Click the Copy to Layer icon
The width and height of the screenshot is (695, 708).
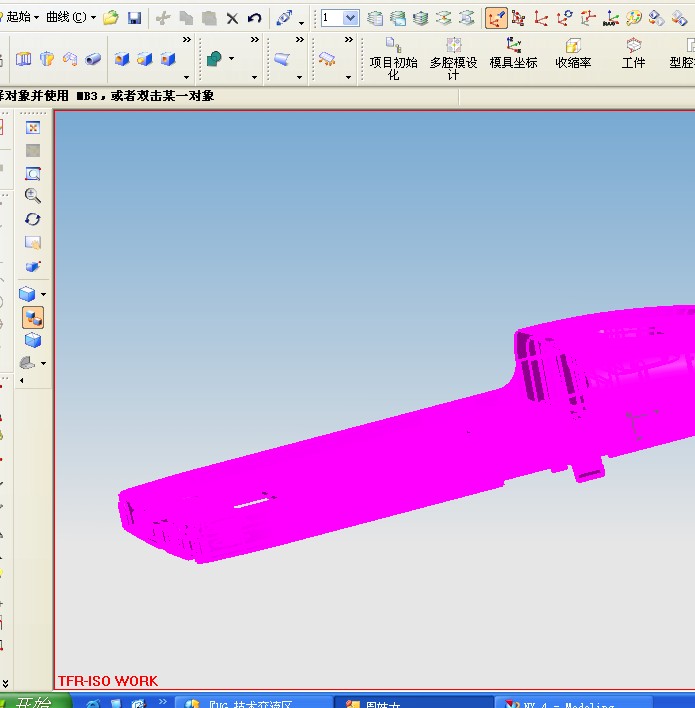tap(466, 18)
